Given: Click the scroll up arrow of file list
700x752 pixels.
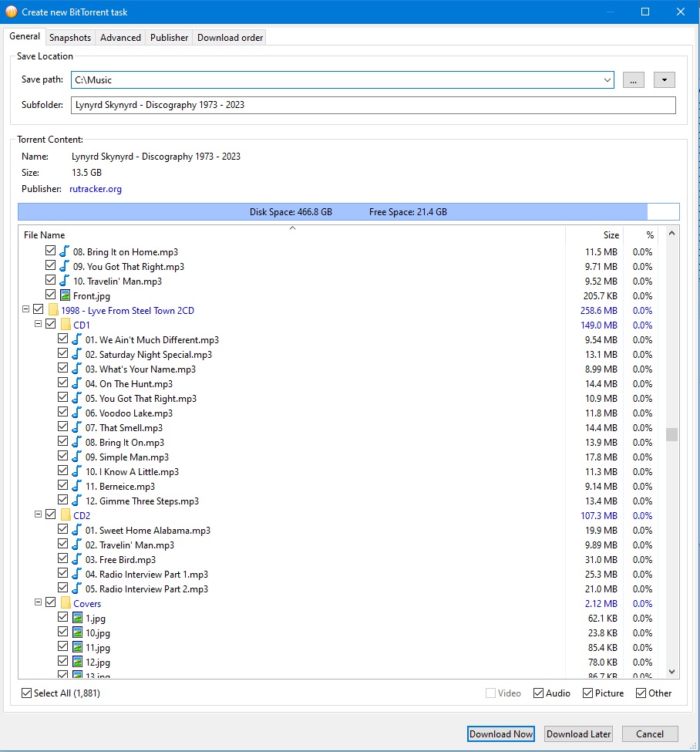Looking at the screenshot, I should 671,233.
